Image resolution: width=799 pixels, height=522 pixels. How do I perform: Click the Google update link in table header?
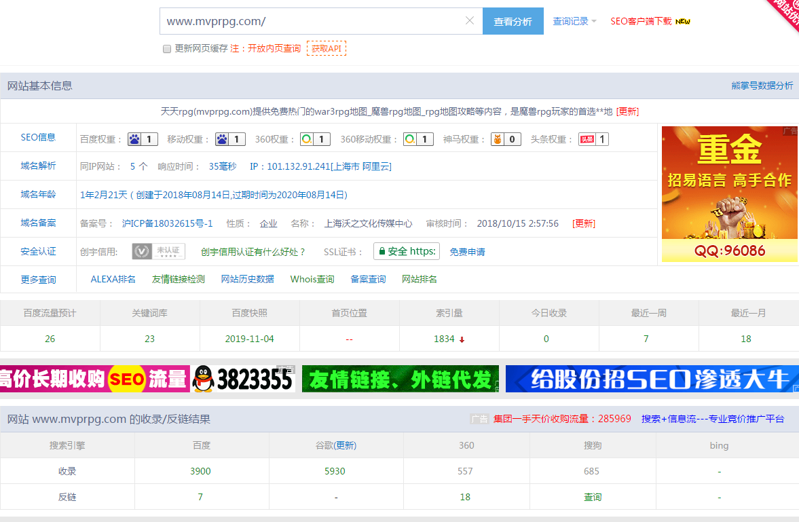345,446
